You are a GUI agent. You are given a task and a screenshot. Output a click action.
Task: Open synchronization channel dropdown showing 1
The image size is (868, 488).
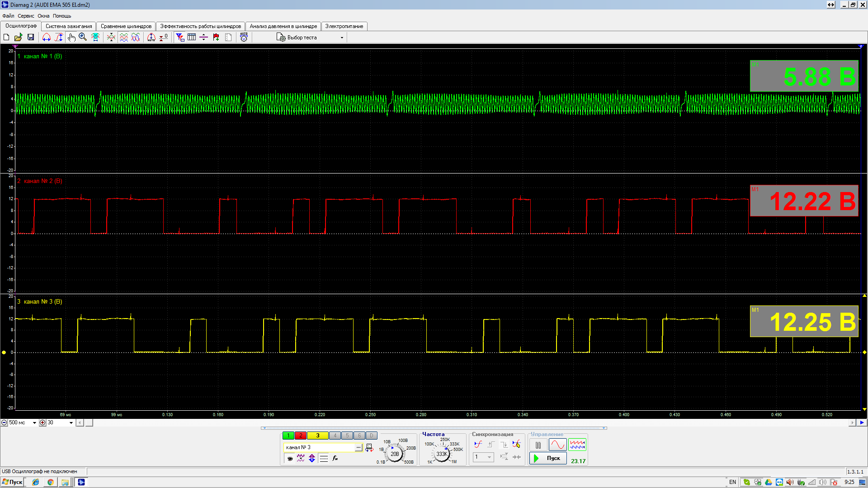(483, 457)
